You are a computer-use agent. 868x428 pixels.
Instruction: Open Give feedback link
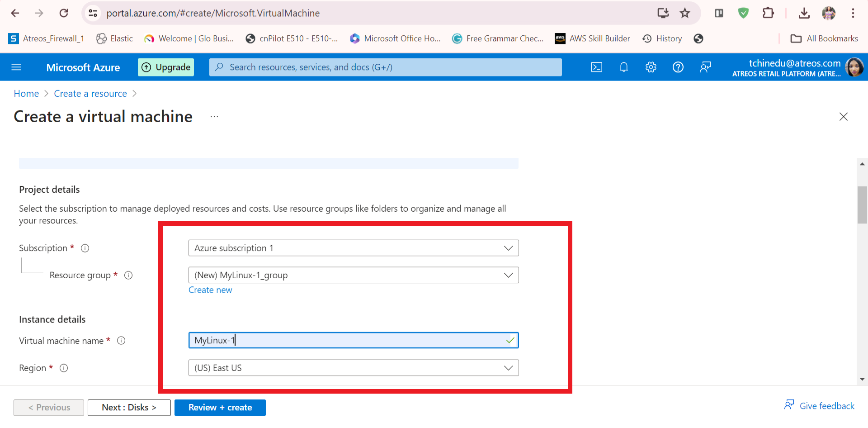[819, 406]
